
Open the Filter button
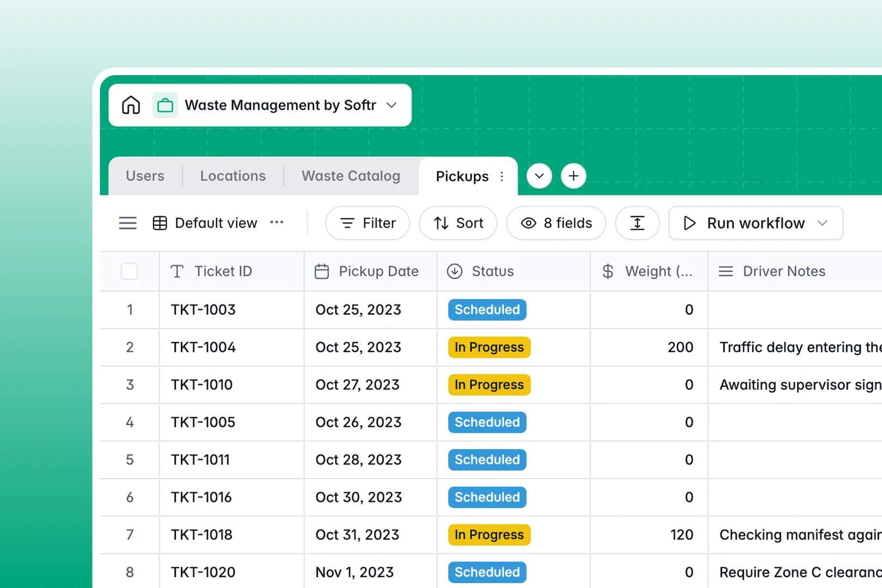(367, 223)
